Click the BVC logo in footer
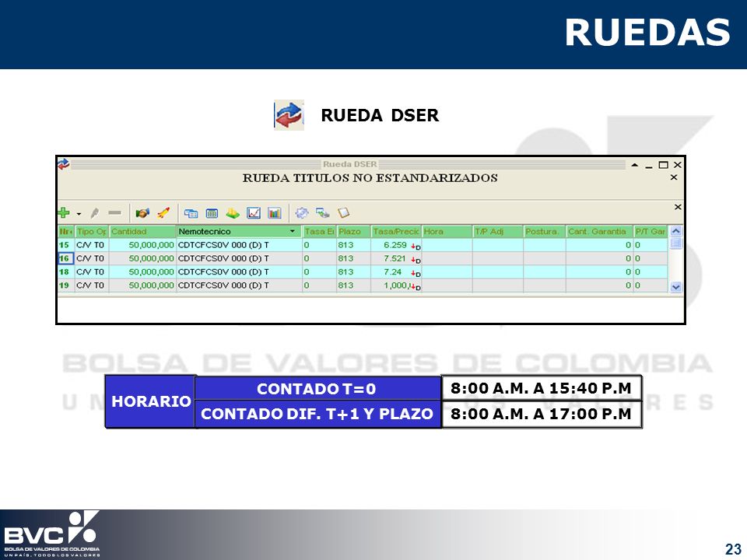747x560 pixels. point(51,534)
